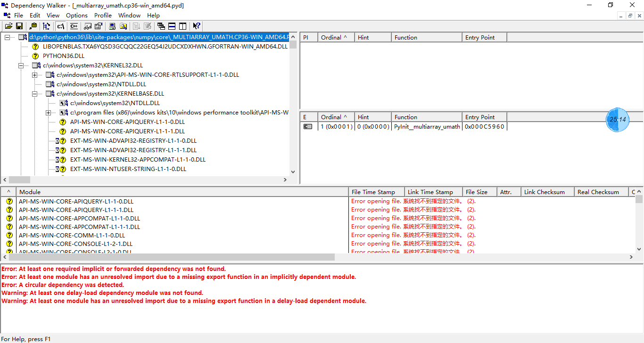Image resolution: width=644 pixels, height=343 pixels.
Task: Select EXT-MS-WIN-NTUSER-STRING-L1-1-0.DLL tree item
Action: point(128,169)
